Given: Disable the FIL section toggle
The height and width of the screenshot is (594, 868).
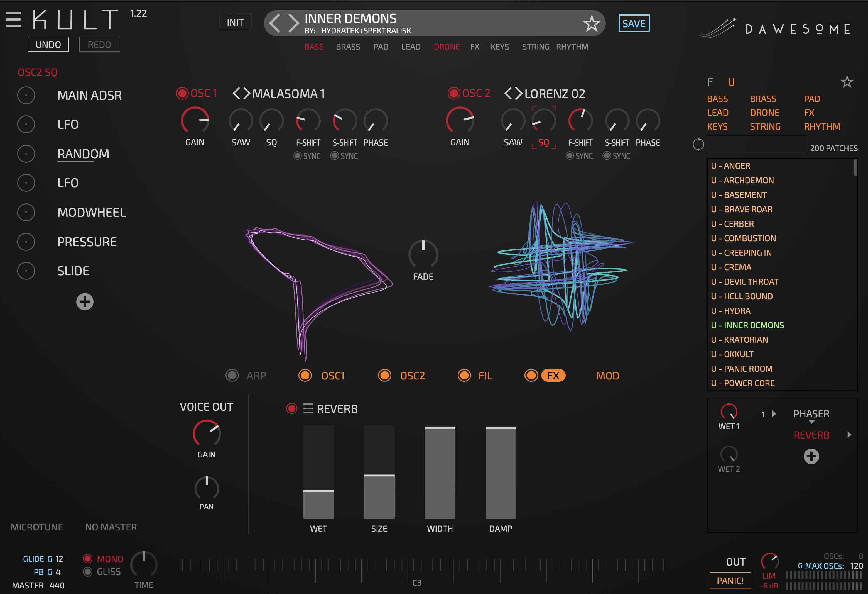Looking at the screenshot, I should coord(464,375).
